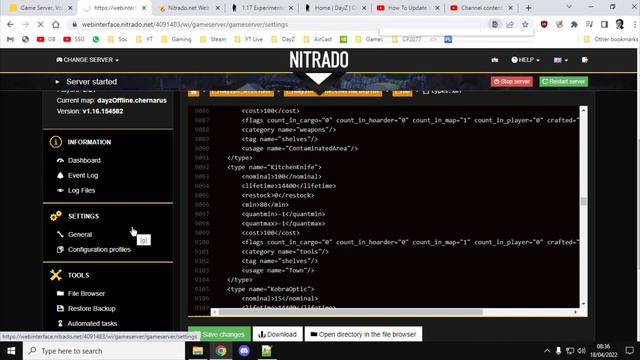Open the red shield extension icon
This screenshot has height=360, width=640.
point(544,24)
